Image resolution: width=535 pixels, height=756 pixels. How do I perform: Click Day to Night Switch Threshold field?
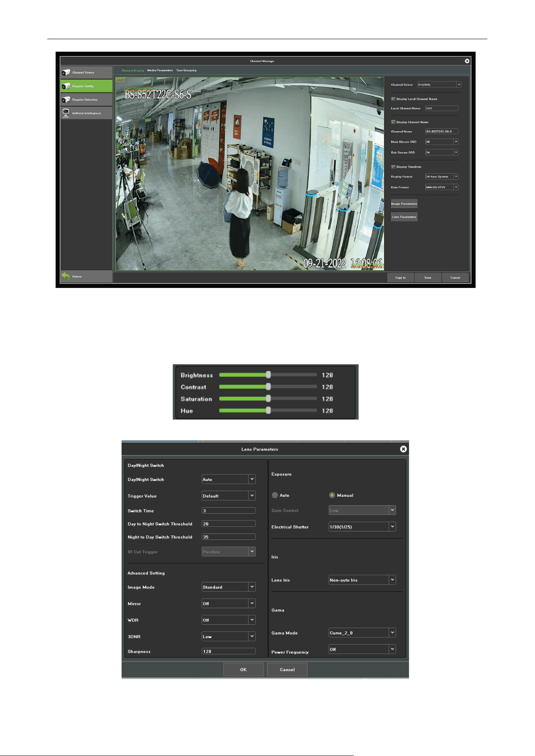coord(229,524)
